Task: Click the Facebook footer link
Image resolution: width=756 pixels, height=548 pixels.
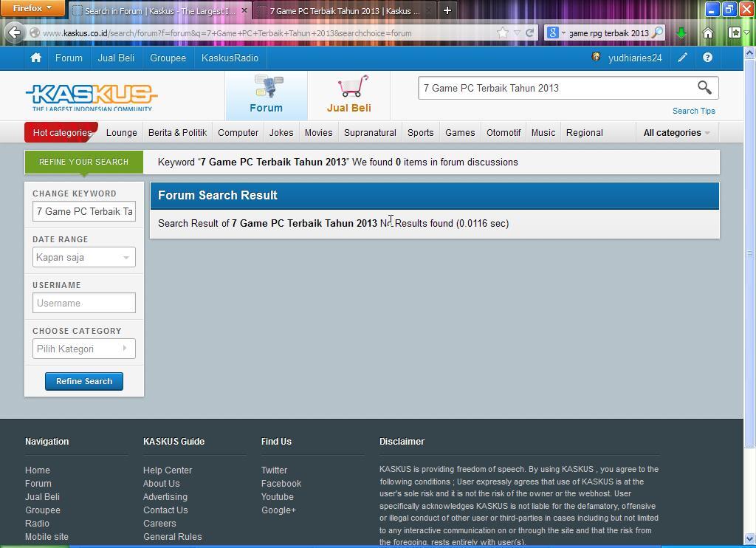Action: 281,483
